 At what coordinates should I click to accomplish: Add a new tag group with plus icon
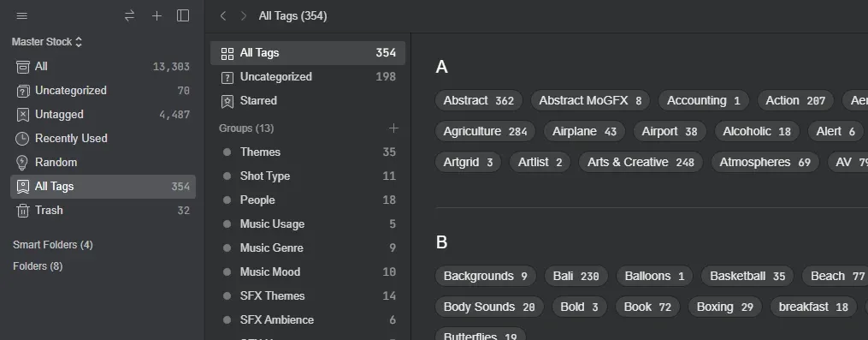point(393,128)
